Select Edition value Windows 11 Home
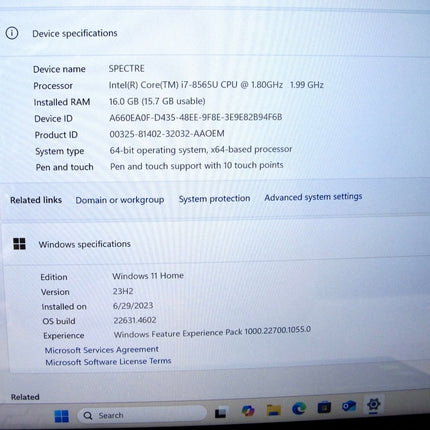This screenshot has height=430, width=430. (x=148, y=276)
